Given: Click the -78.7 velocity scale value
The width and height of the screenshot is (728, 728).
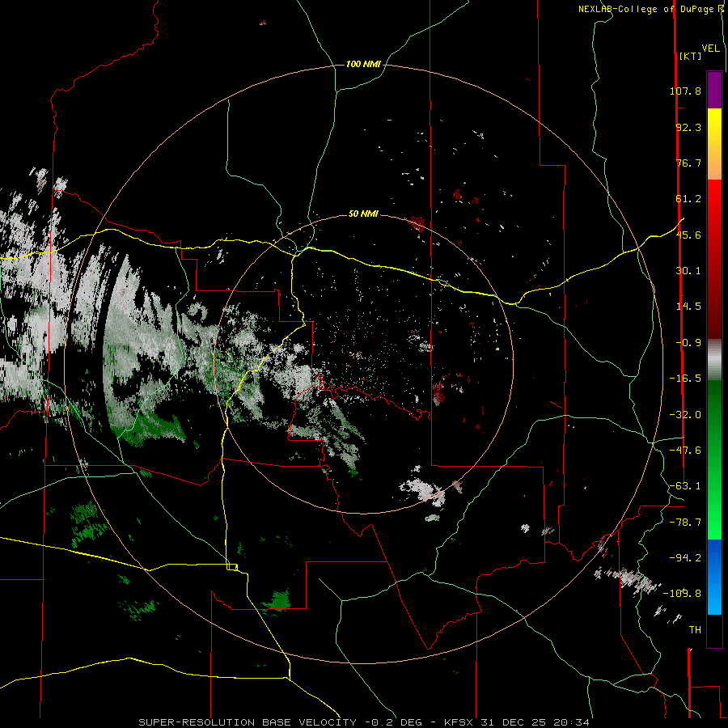Looking at the screenshot, I should 685,523.
